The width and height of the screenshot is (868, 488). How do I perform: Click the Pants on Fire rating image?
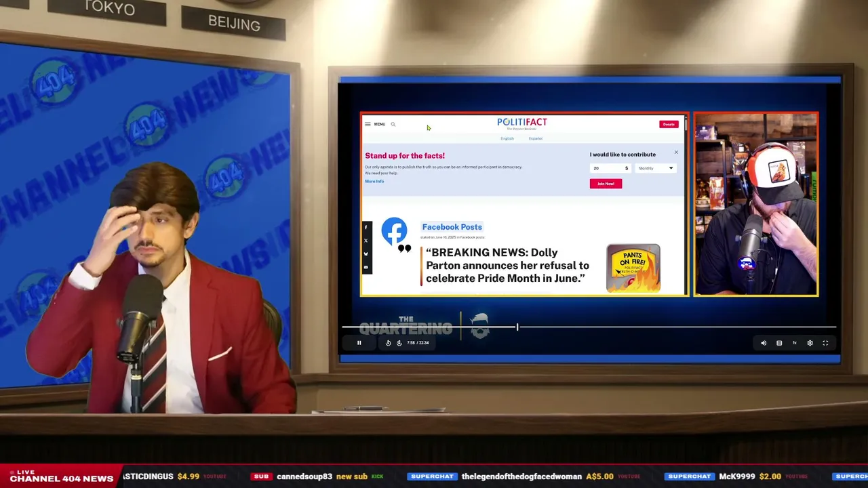point(633,268)
